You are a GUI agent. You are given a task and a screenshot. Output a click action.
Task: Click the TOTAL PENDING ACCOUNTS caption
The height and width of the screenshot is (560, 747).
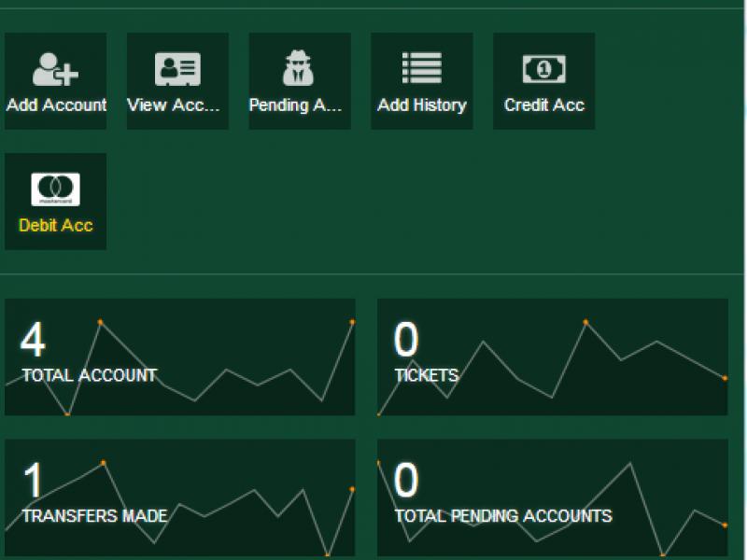click(x=503, y=516)
